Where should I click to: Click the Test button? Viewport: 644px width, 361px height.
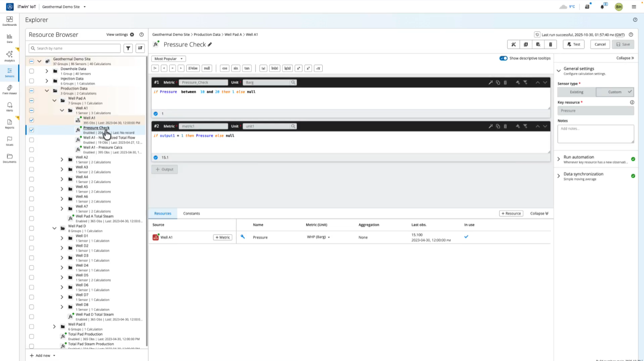click(573, 44)
